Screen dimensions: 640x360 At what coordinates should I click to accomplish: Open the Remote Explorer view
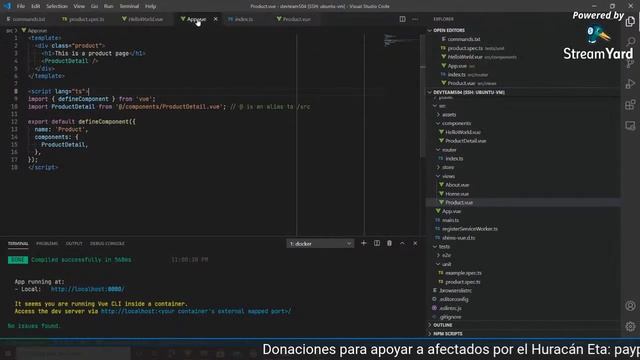point(630,125)
